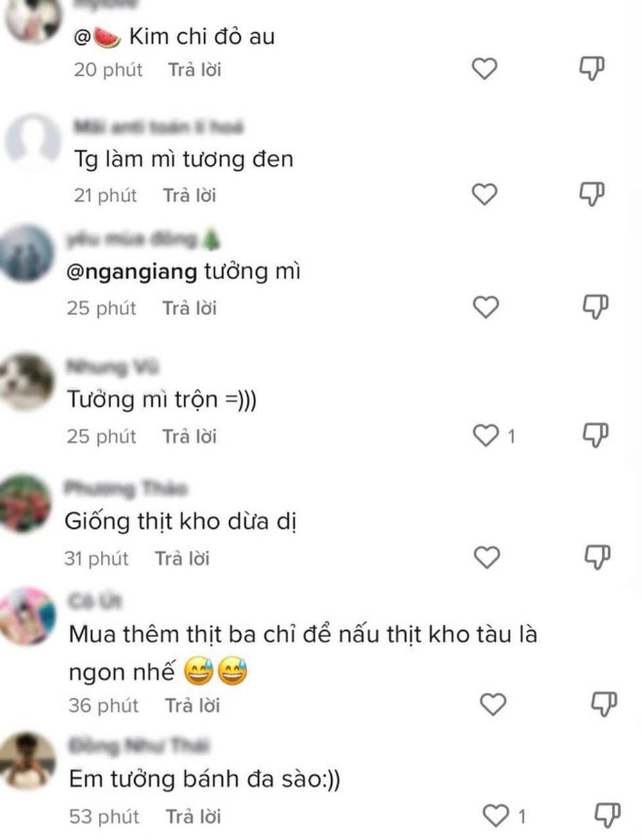The height and width of the screenshot is (840, 642).
Task: Open avatar of 'Em tưởng bánh đa sào' commenter
Action: pos(27,760)
